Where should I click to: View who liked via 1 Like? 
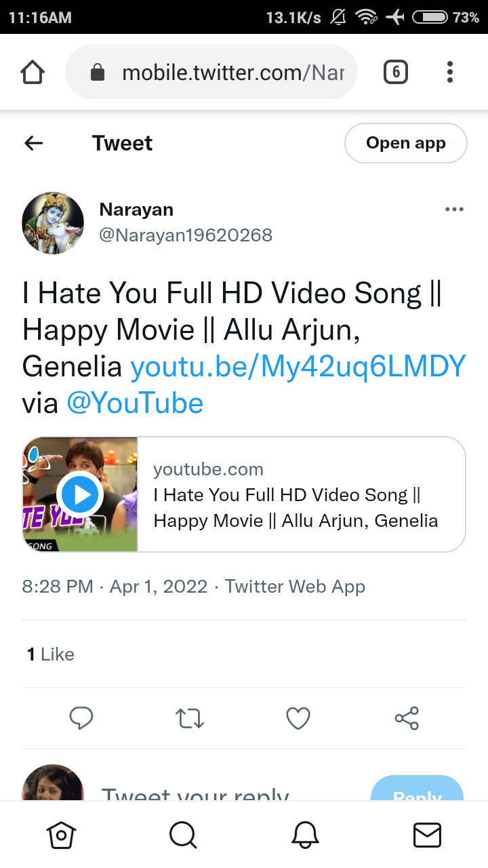(x=51, y=654)
